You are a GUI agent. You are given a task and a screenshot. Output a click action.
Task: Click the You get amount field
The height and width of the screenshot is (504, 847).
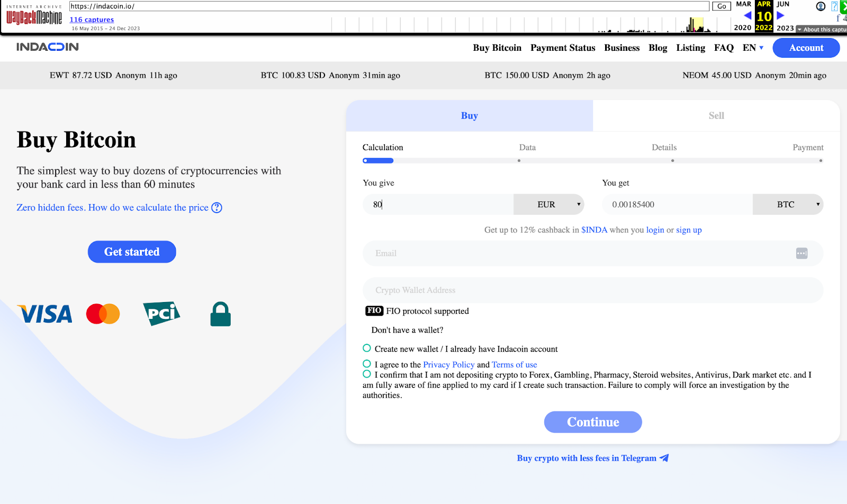(677, 204)
